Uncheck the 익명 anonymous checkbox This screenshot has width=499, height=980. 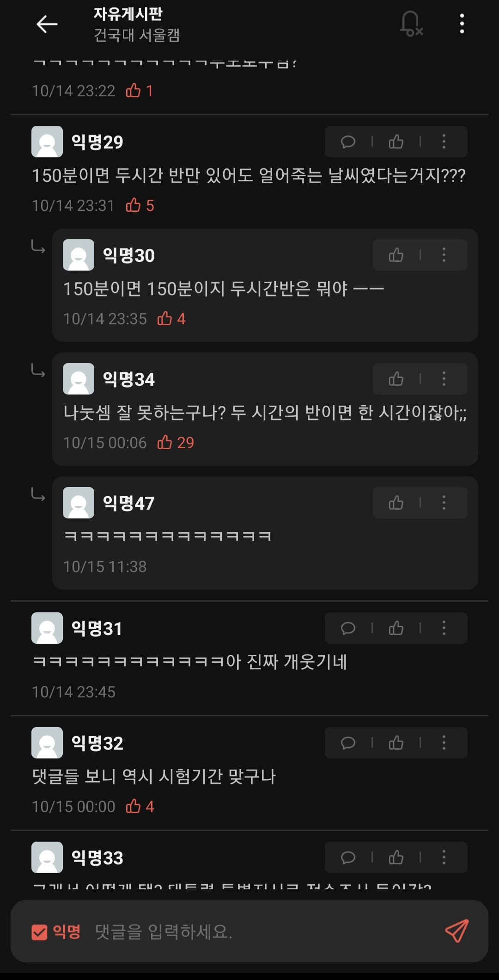39,932
